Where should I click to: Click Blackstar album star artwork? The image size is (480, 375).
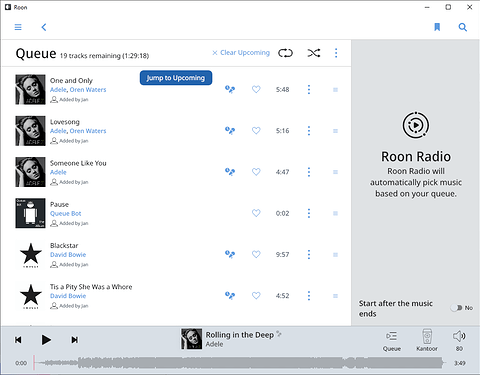tap(30, 254)
